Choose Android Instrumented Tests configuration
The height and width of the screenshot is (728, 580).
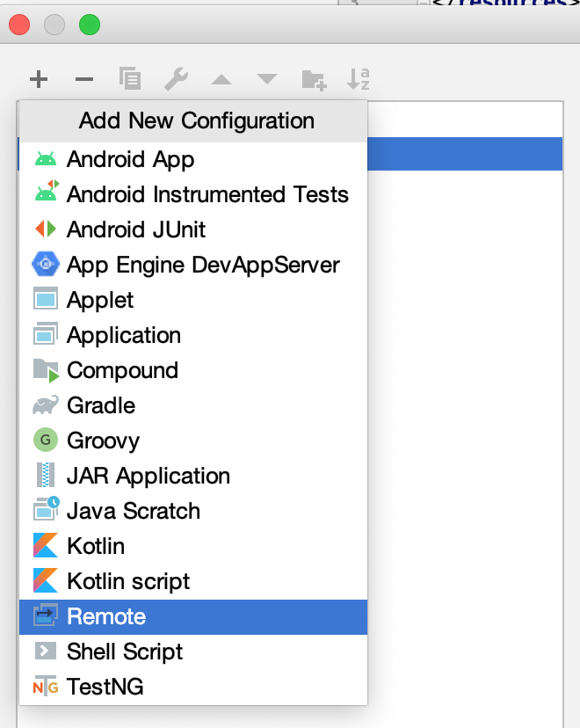pyautogui.click(x=193, y=194)
